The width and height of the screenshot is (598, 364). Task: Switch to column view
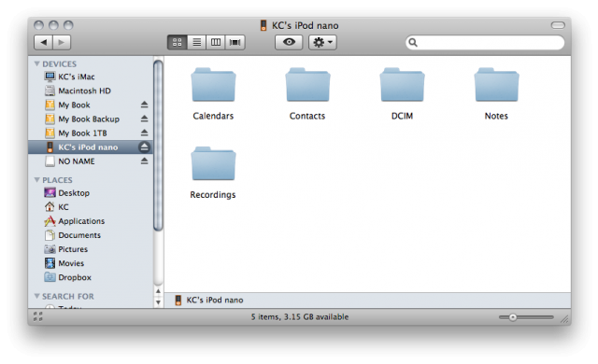(x=216, y=42)
